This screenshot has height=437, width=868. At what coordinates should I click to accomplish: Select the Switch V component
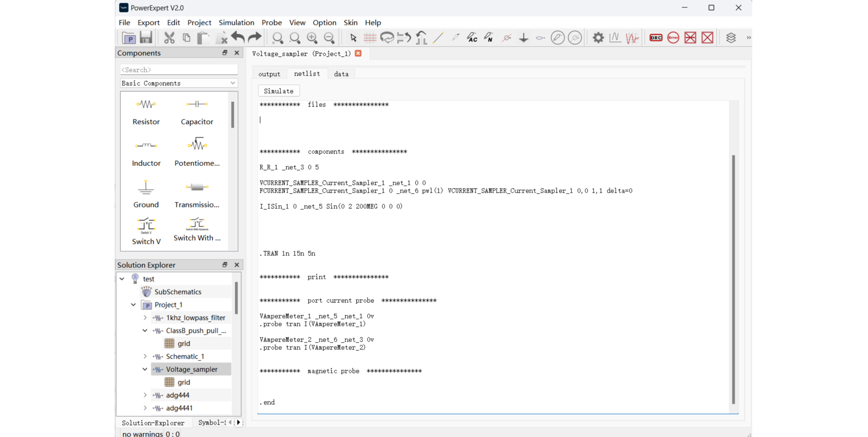146,231
